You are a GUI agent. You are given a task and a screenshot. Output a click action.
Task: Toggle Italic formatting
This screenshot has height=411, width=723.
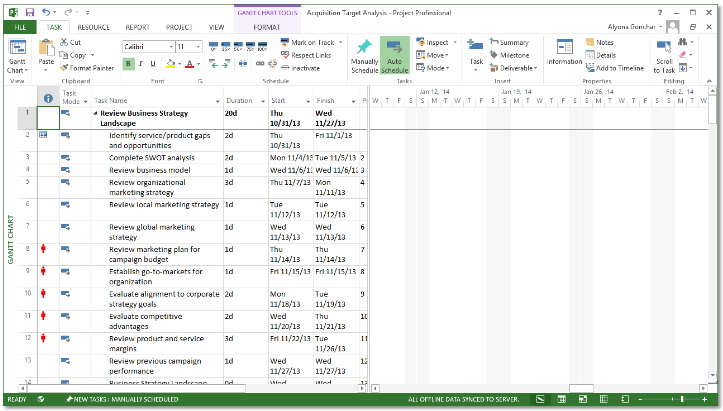[x=142, y=64]
